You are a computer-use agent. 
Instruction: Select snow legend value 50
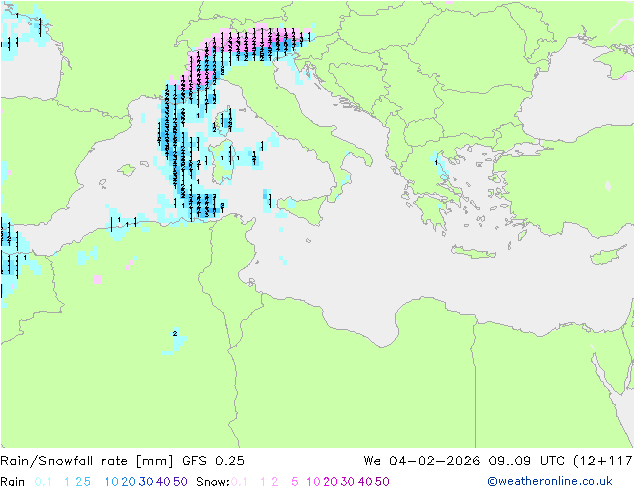pos(383,482)
